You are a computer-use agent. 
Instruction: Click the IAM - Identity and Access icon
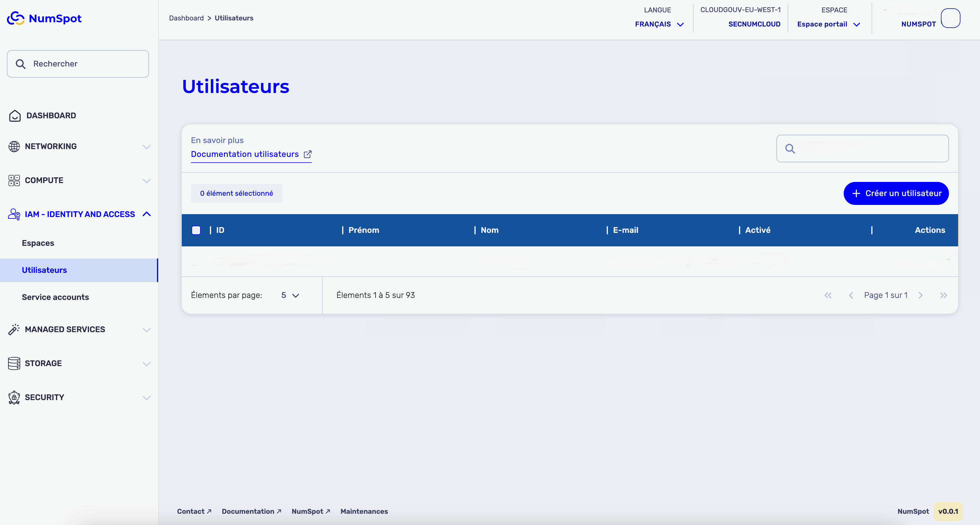tap(13, 214)
